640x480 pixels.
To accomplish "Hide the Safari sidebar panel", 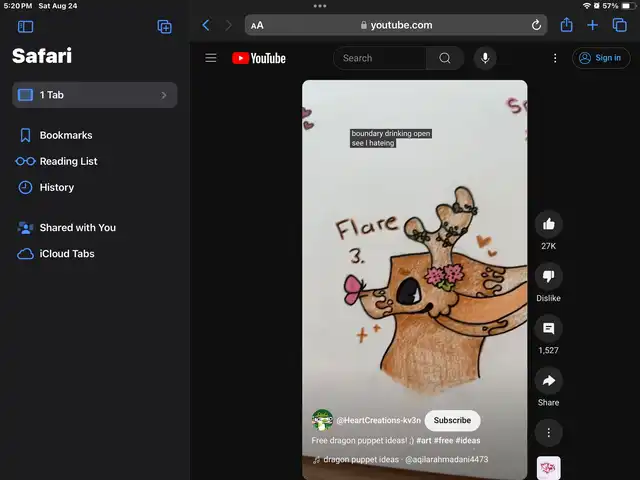I will [26, 26].
